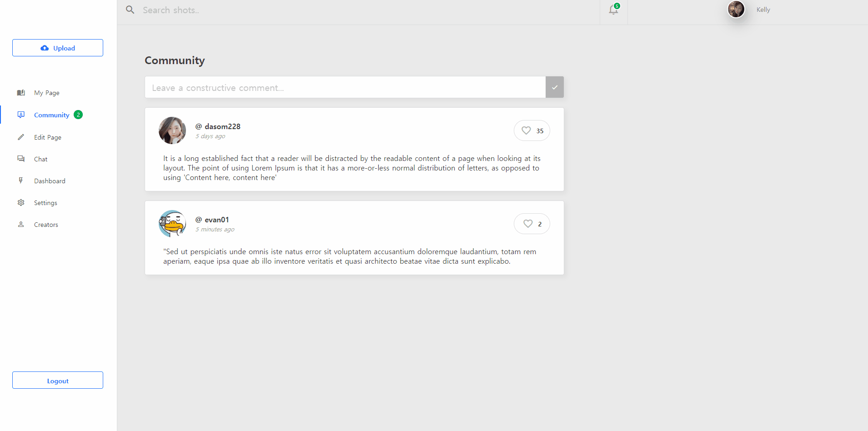
Task: Open Edit Page from sidebar
Action: click(48, 137)
